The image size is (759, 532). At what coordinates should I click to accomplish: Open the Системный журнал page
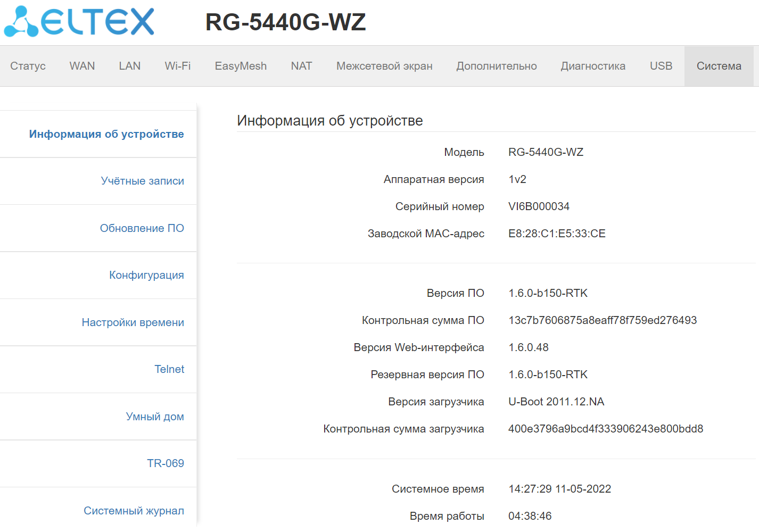pyautogui.click(x=134, y=511)
